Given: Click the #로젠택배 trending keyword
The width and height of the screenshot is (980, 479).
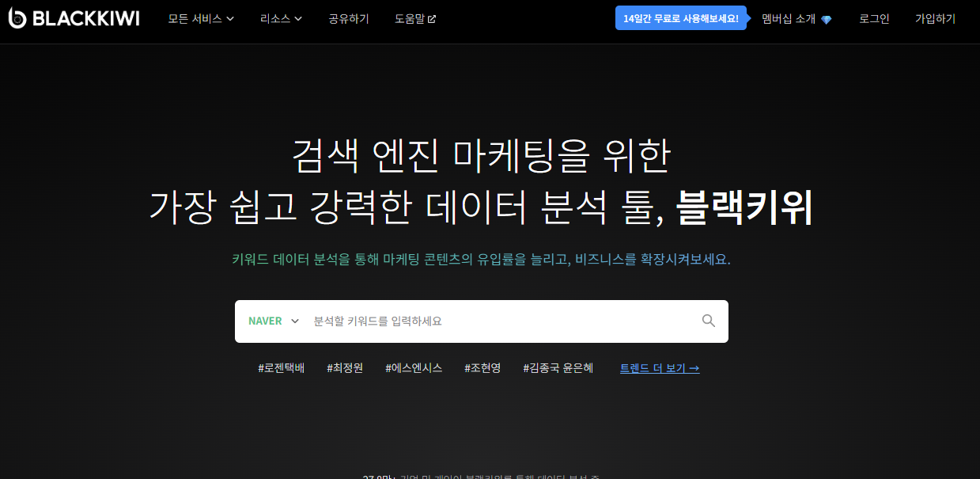Looking at the screenshot, I should tap(281, 367).
